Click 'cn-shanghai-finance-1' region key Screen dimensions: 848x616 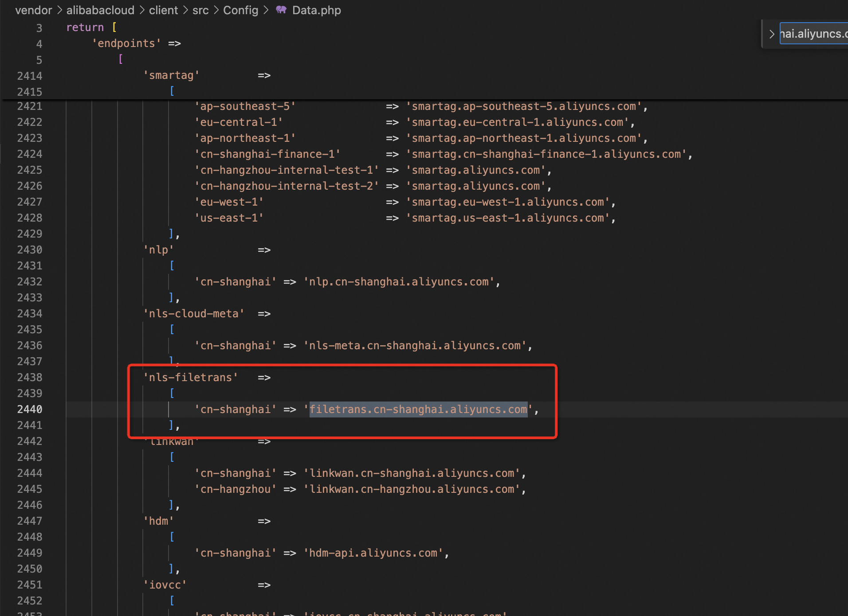[267, 154]
